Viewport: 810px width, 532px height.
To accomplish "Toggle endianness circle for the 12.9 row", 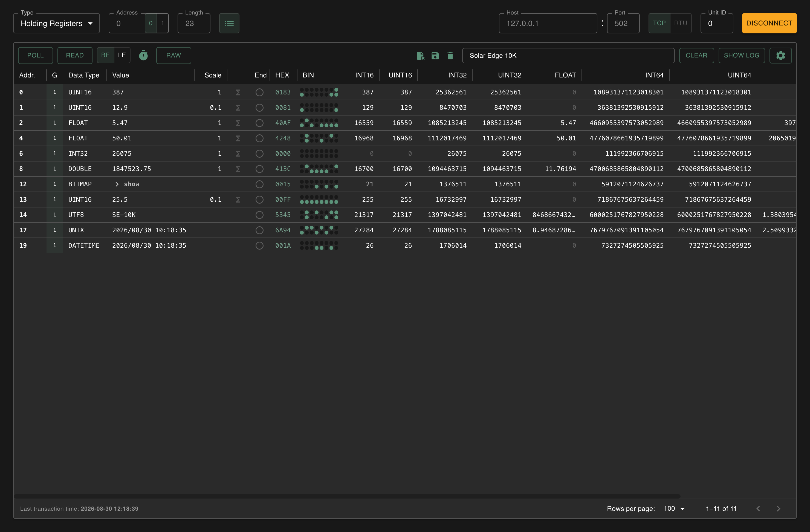I will point(259,108).
